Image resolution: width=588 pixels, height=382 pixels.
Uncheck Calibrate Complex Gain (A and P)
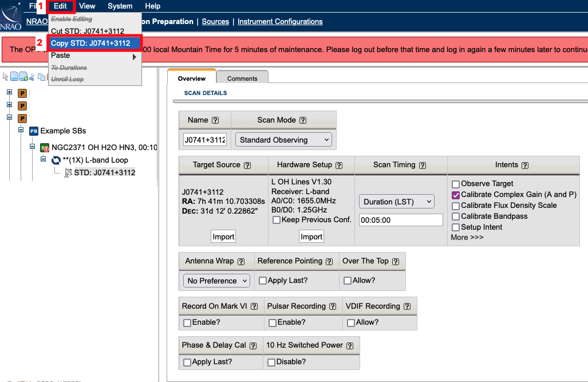(x=456, y=195)
